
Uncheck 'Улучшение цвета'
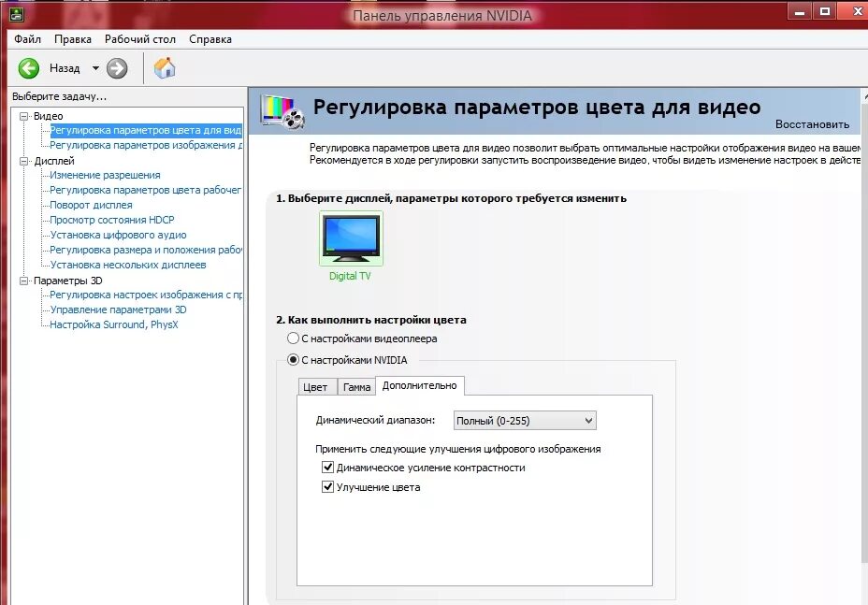tap(327, 486)
